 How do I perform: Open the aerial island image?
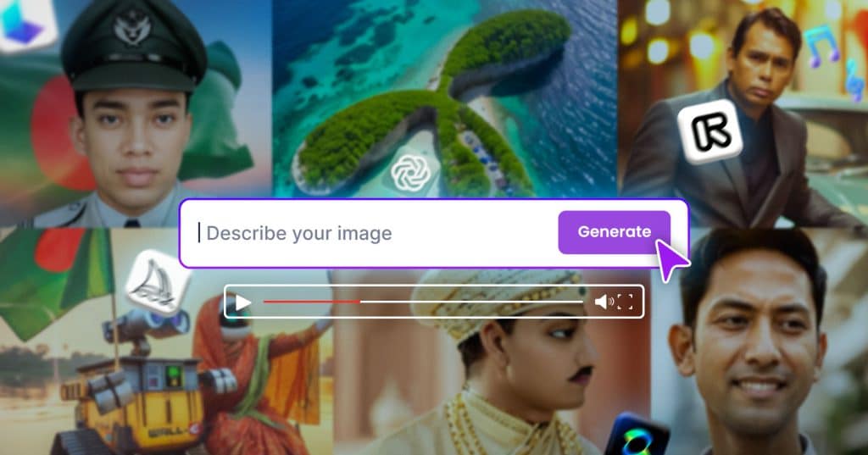(x=444, y=98)
